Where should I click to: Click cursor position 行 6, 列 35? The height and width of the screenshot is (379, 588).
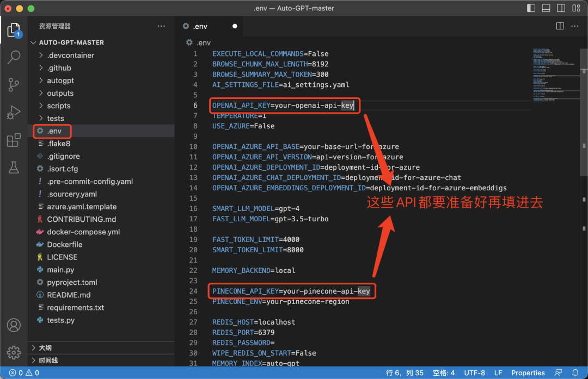pyautogui.click(x=405, y=372)
